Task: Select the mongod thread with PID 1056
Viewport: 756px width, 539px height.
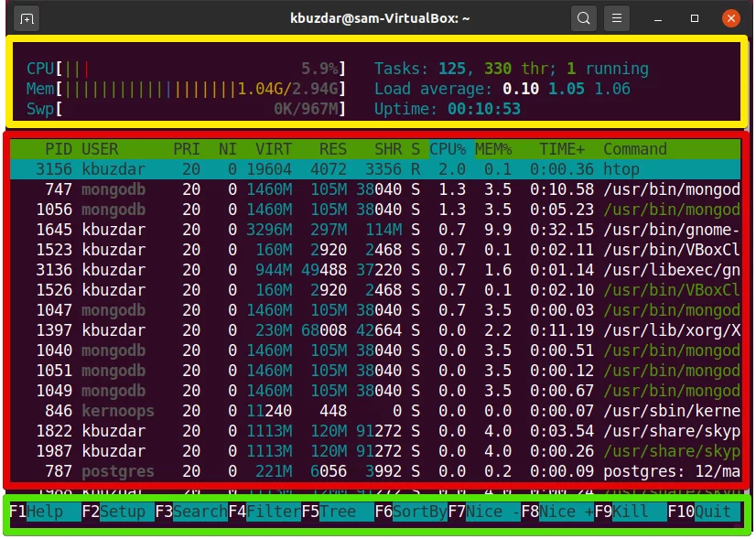Action: (x=375, y=210)
